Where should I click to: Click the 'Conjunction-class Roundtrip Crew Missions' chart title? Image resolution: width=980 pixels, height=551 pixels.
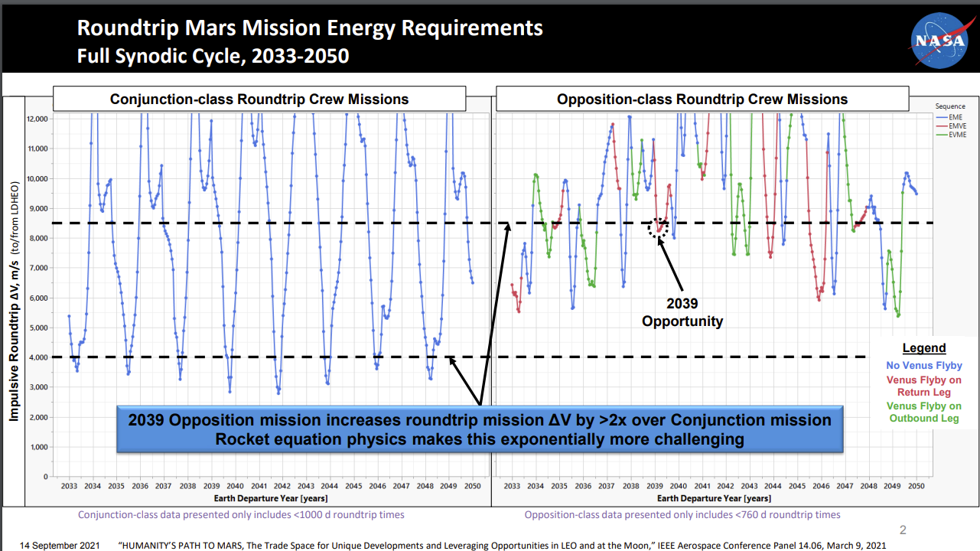(x=259, y=99)
